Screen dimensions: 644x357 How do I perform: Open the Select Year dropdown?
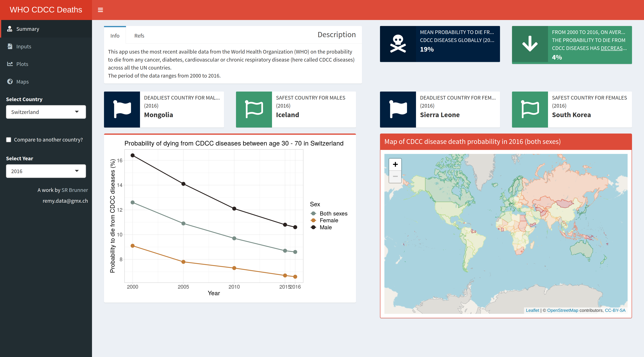tap(46, 171)
